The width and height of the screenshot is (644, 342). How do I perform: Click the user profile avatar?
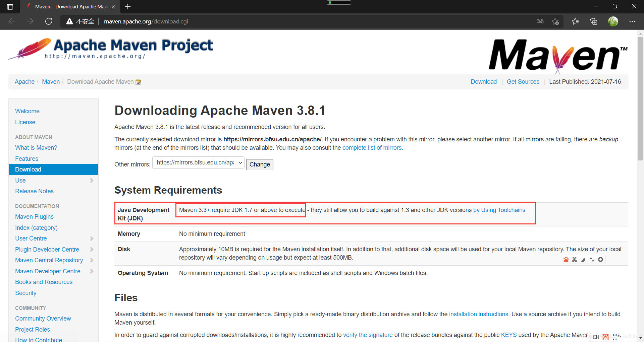tap(613, 21)
